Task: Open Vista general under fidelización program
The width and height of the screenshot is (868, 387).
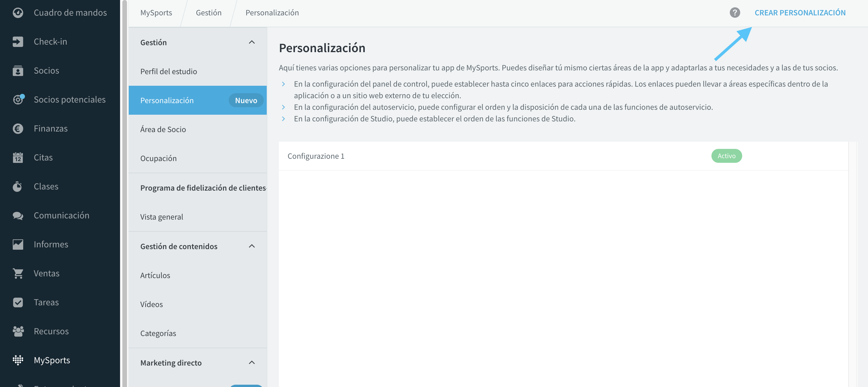Action: (198, 217)
